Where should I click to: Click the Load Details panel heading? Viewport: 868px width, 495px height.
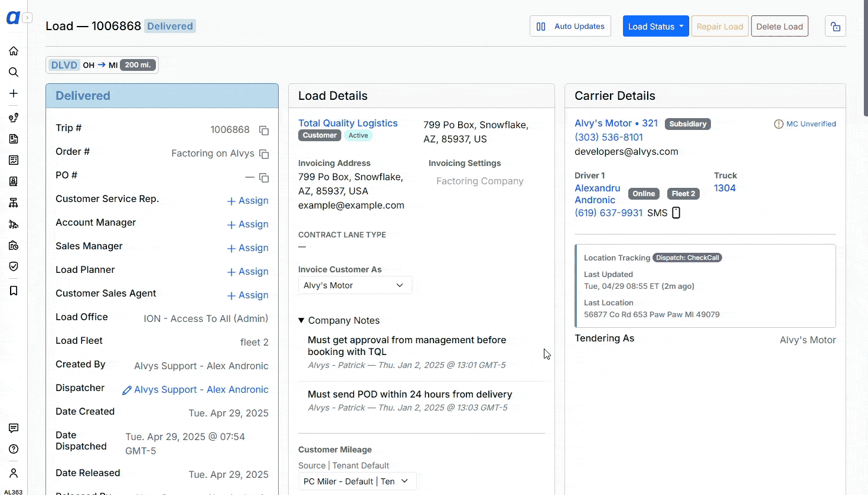tap(332, 96)
